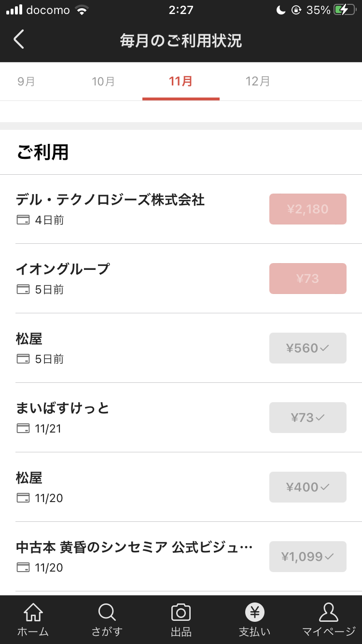
Task: Tap the checked ¥400 paid button
Action: (x=307, y=487)
